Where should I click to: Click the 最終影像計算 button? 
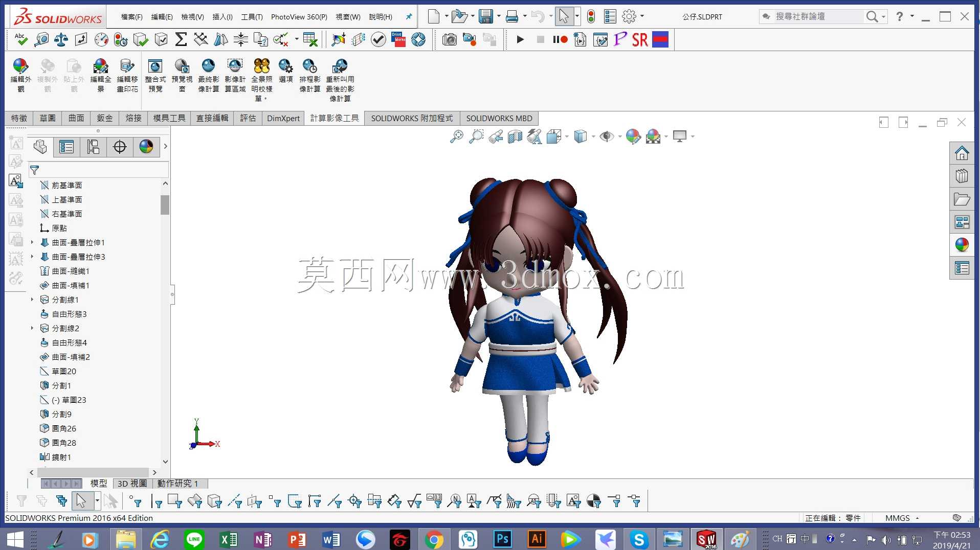coord(209,75)
